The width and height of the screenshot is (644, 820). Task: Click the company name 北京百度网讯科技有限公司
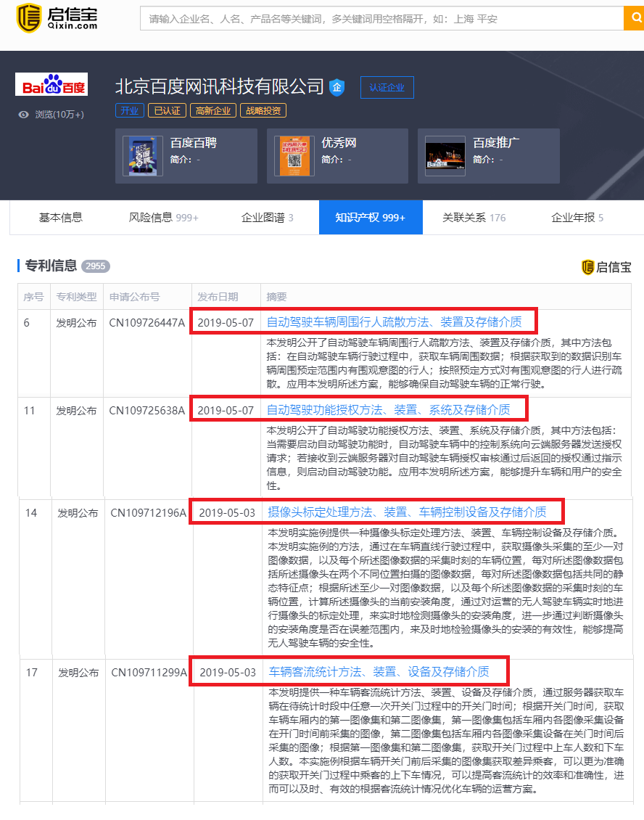click(220, 86)
